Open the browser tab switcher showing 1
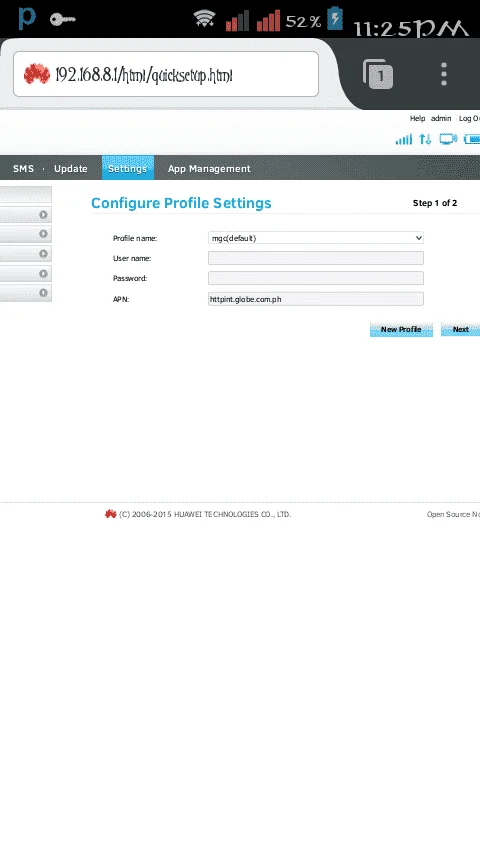The image size is (480, 854). pos(378,74)
